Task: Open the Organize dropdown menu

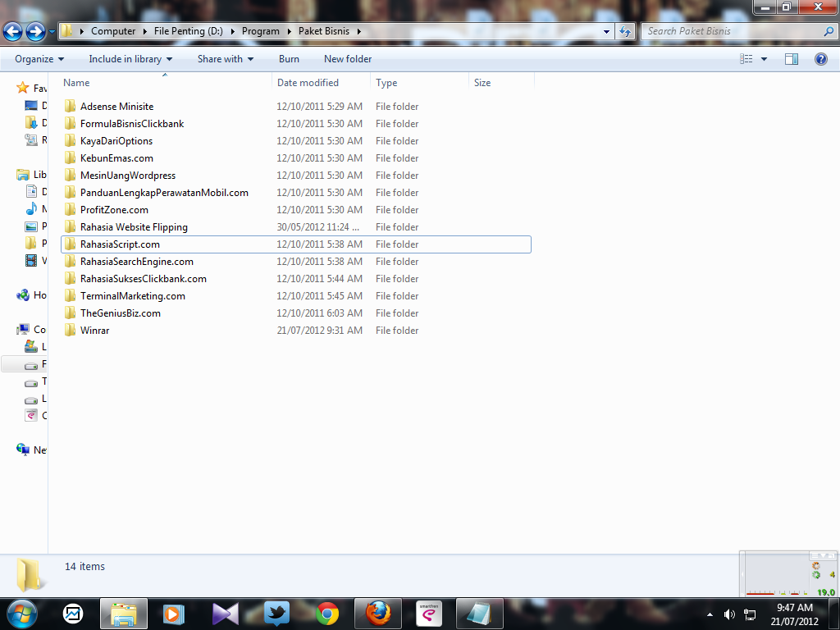Action: click(39, 59)
